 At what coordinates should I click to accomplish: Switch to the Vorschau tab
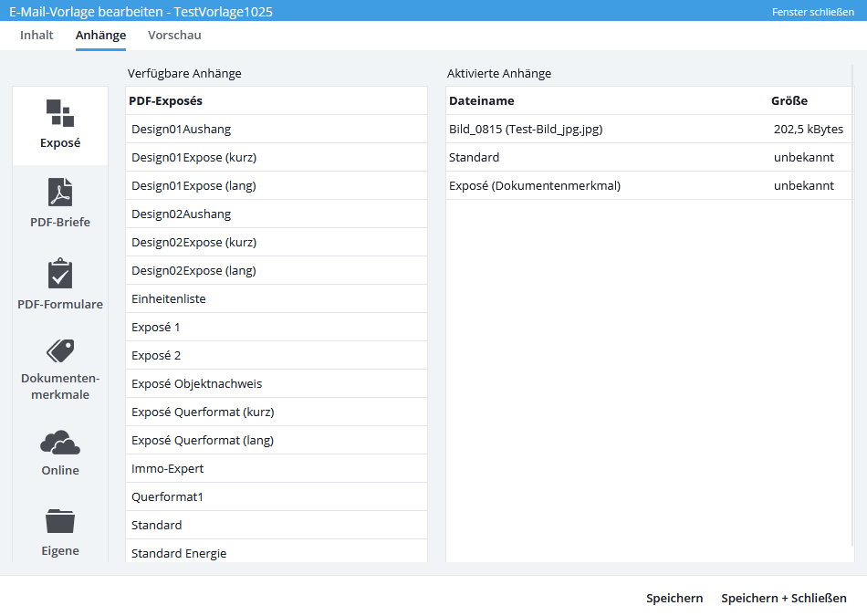(174, 36)
